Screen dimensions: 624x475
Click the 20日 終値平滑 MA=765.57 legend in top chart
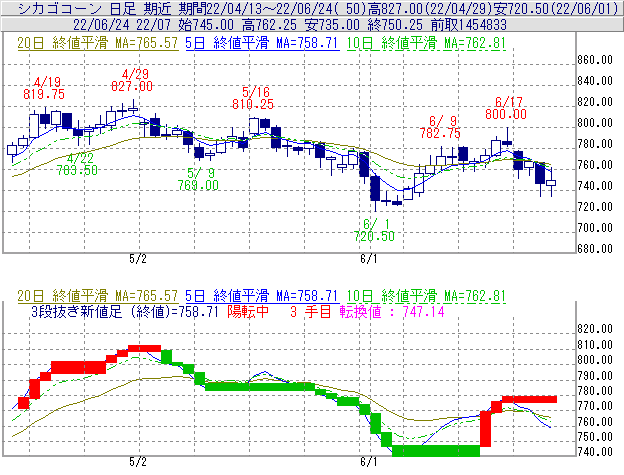[x=98, y=43]
